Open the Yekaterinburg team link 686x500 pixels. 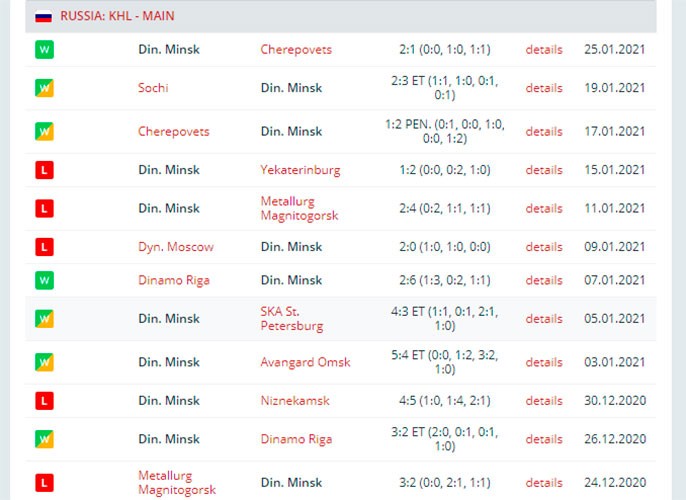[300, 170]
